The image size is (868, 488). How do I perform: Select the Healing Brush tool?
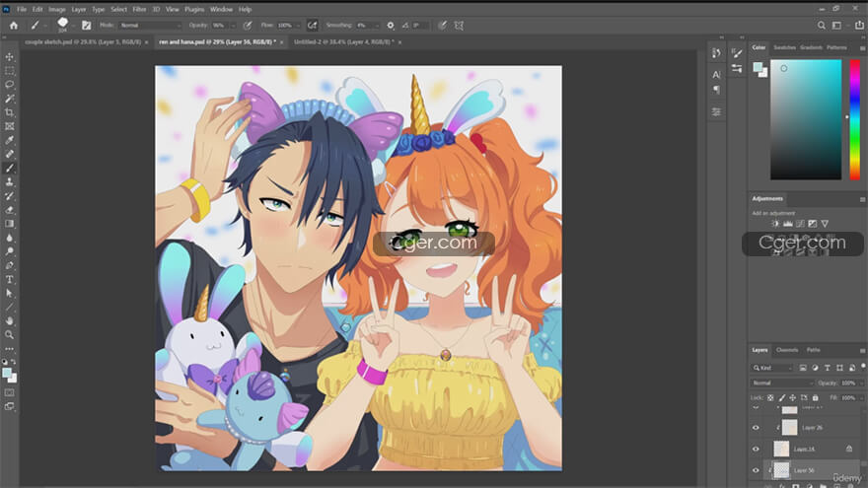click(10, 154)
